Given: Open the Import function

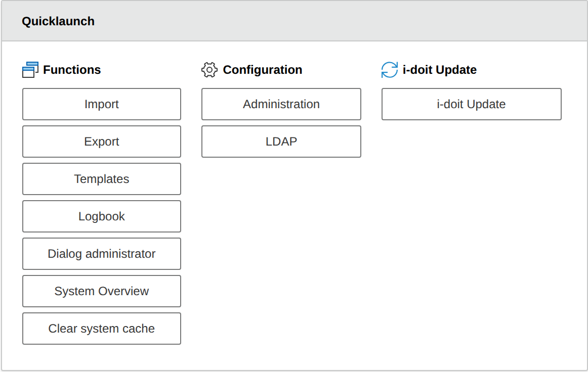Looking at the screenshot, I should pyautogui.click(x=102, y=104).
